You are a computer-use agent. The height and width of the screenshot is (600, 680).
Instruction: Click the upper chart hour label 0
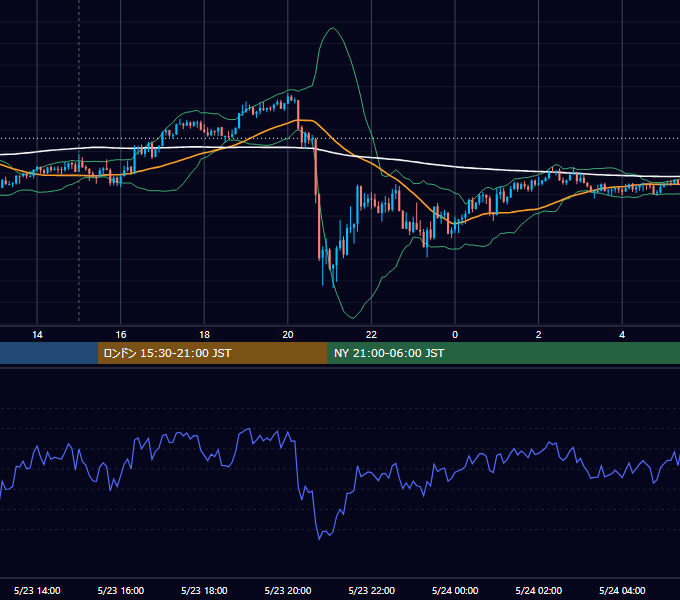pyautogui.click(x=455, y=335)
